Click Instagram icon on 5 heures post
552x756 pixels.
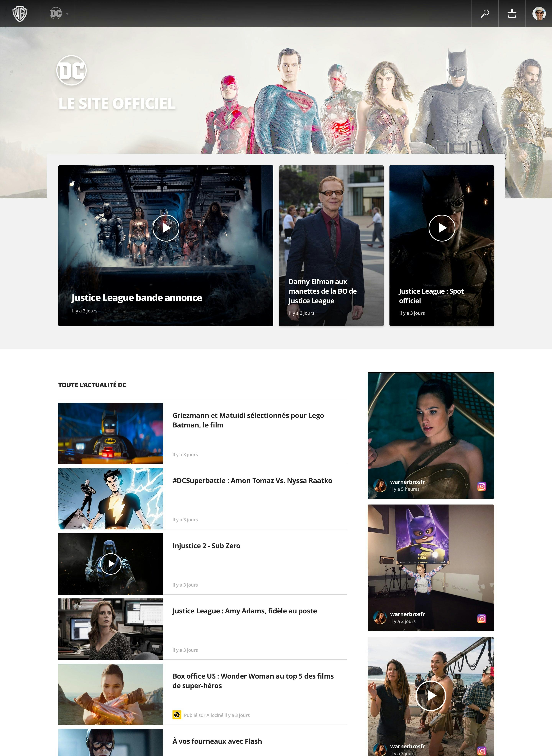481,486
